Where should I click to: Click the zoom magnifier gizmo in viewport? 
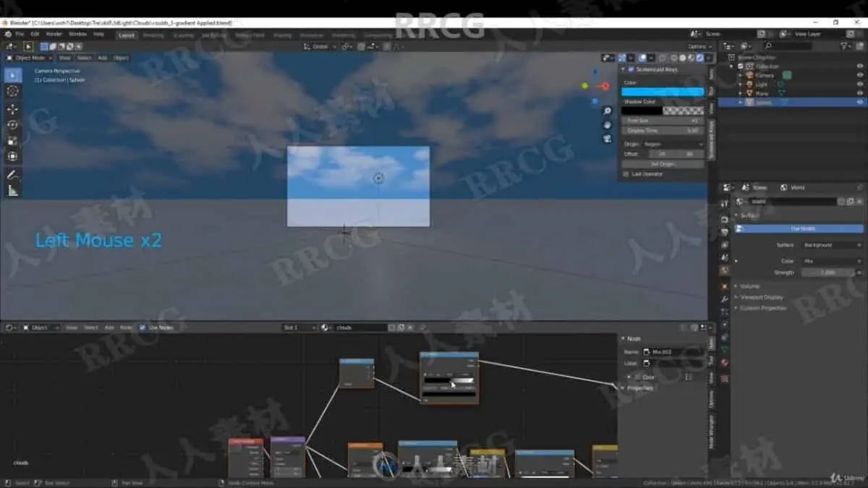[607, 111]
